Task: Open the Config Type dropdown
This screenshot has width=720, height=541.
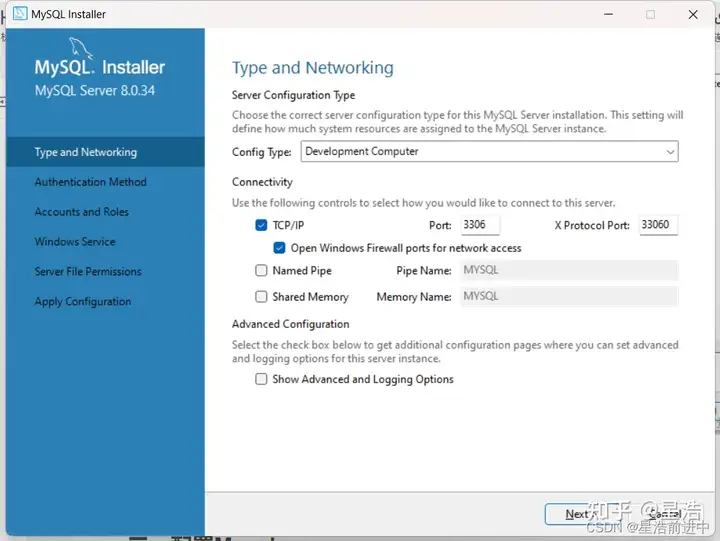Action: pyautogui.click(x=488, y=152)
